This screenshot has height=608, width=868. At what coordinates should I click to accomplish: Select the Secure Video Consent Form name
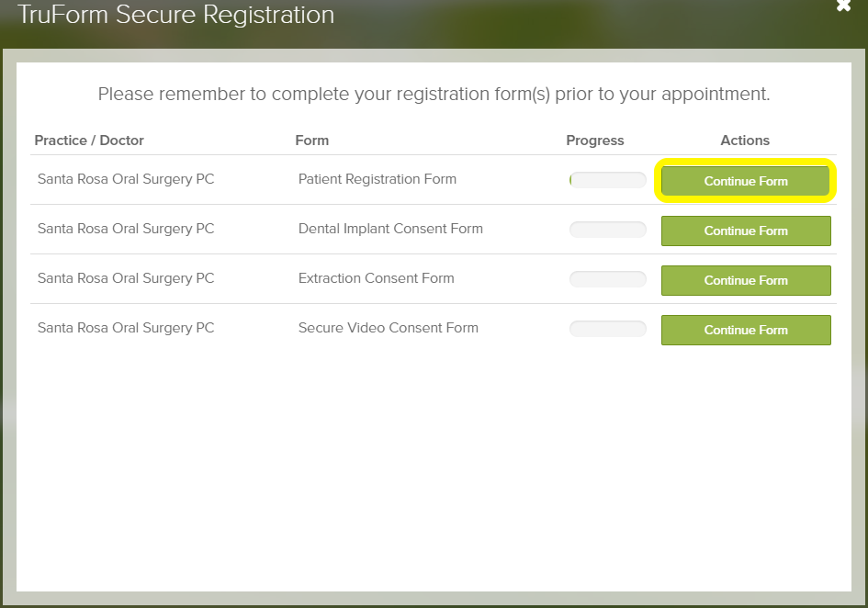(x=388, y=328)
